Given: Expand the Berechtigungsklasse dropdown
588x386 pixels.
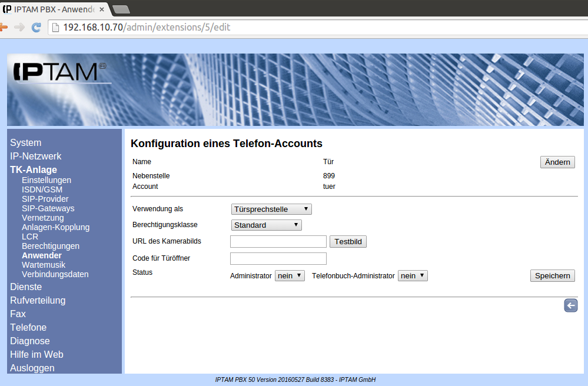Looking at the screenshot, I should tap(266, 225).
